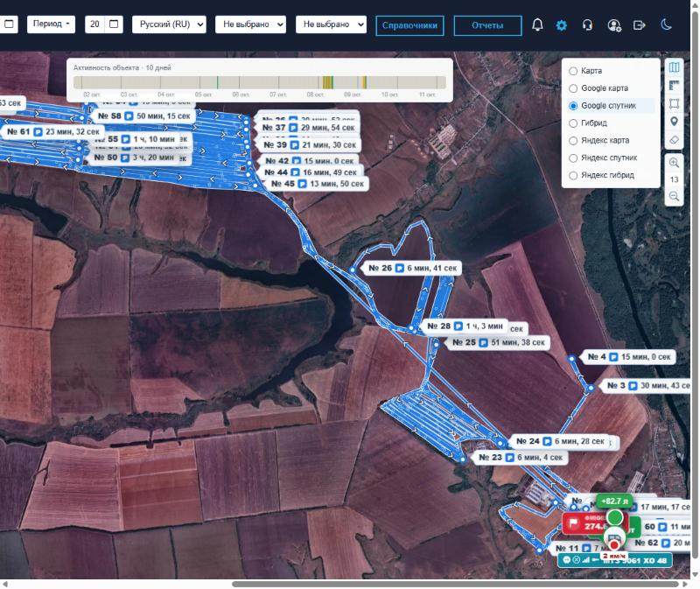Screen dimensions: 700x589
Task: Click the +82.7 л refuel marker
Action: tap(614, 501)
